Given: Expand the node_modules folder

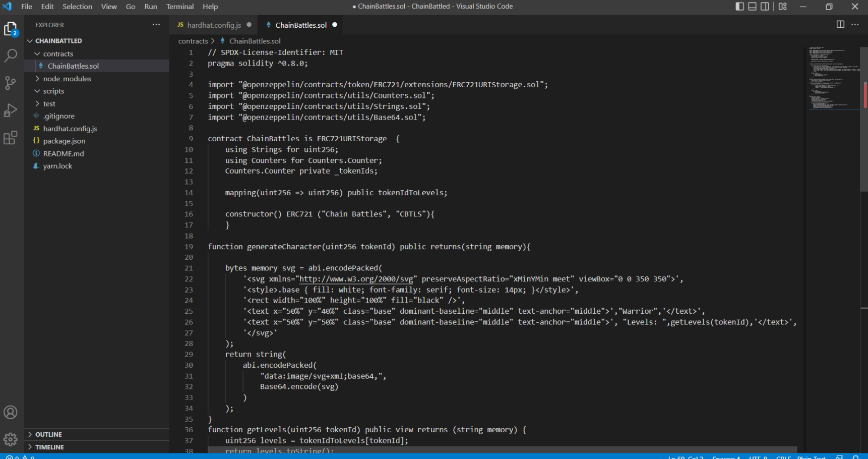Looking at the screenshot, I should pyautogui.click(x=67, y=79).
